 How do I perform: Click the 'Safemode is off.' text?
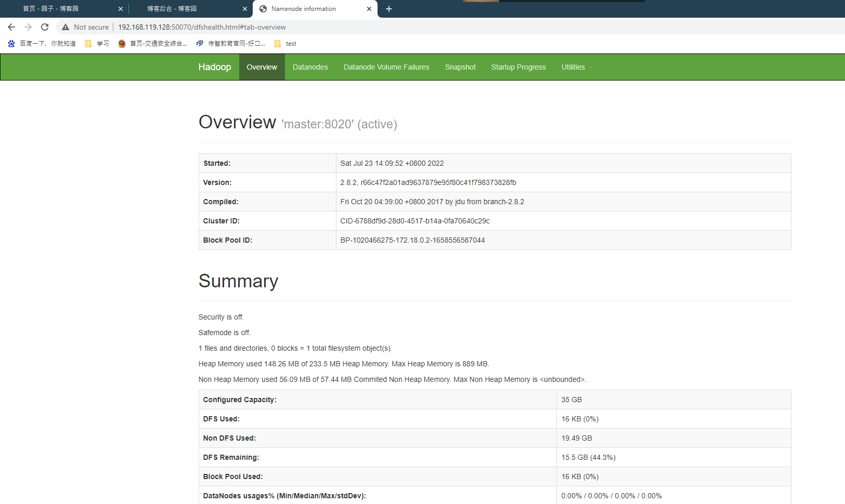(225, 333)
